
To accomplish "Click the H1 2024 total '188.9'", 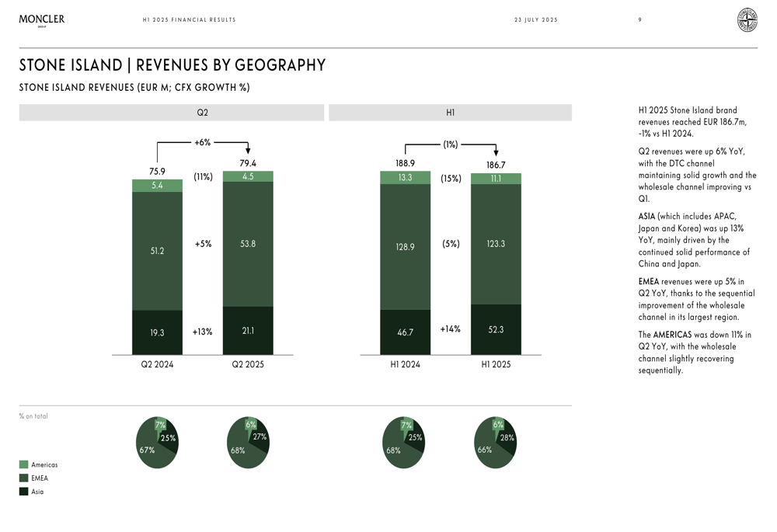I will coord(405,163).
